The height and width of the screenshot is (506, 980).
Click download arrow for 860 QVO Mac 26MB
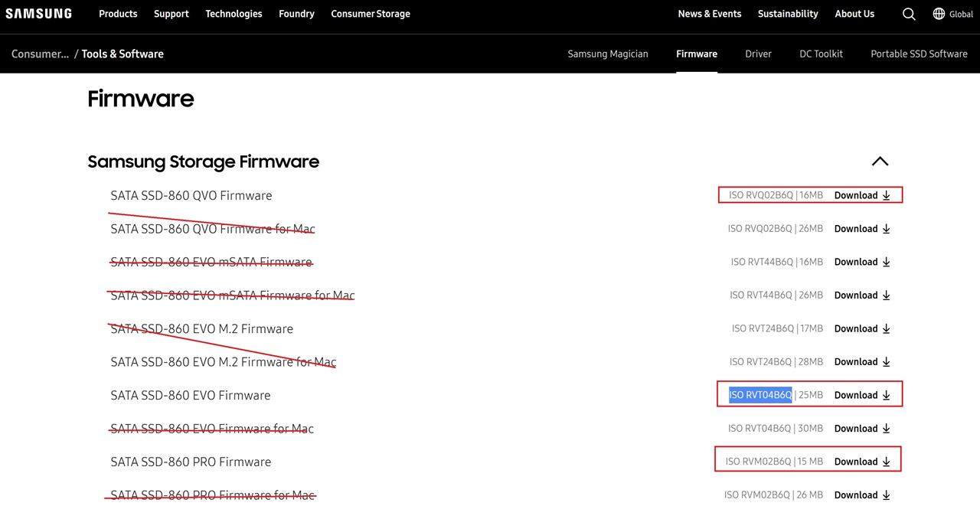886,229
